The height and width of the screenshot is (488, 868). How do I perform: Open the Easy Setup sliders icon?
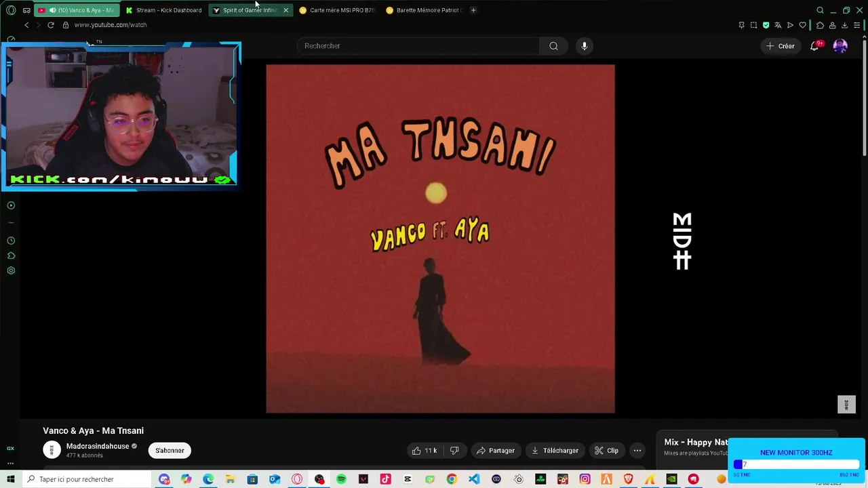[856, 25]
